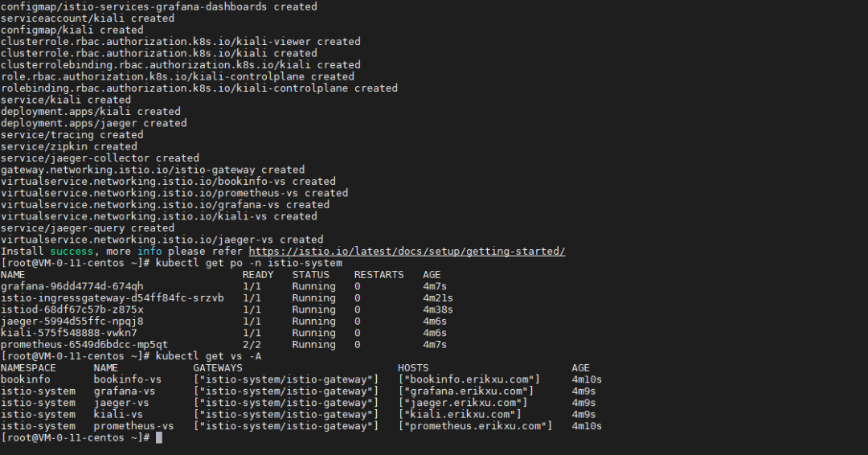Click the istiod-68df67c57b-z875x pod name

72,309
